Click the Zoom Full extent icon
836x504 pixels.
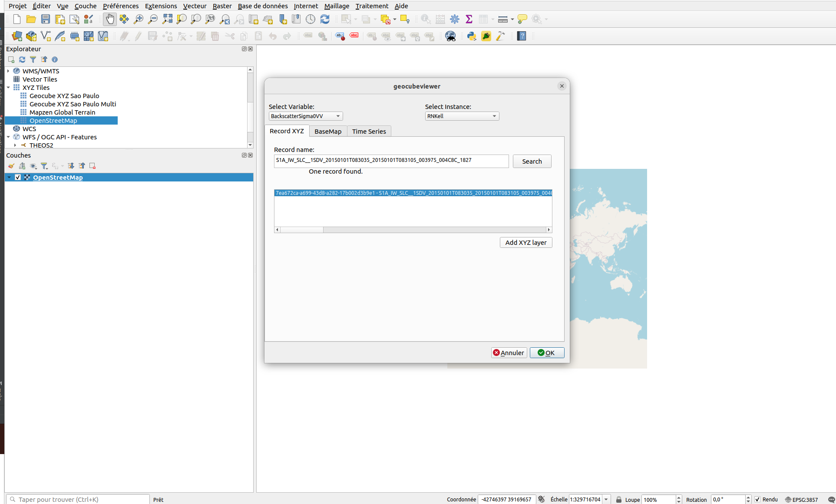(167, 19)
